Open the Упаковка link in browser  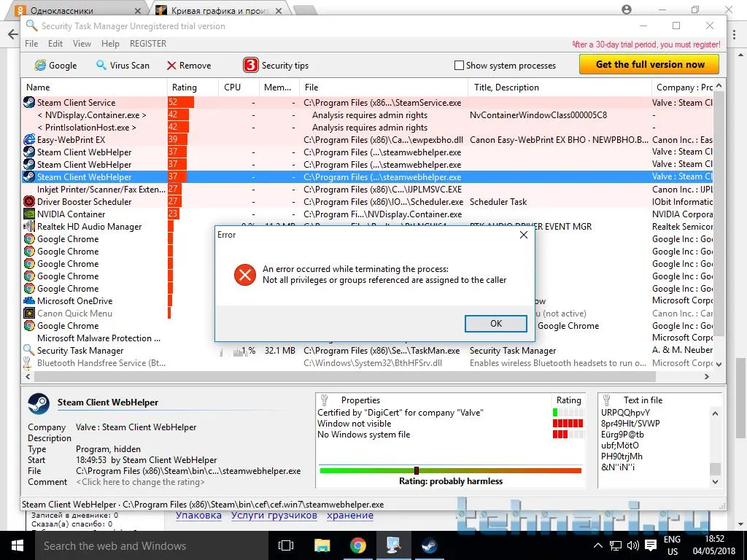(x=198, y=516)
